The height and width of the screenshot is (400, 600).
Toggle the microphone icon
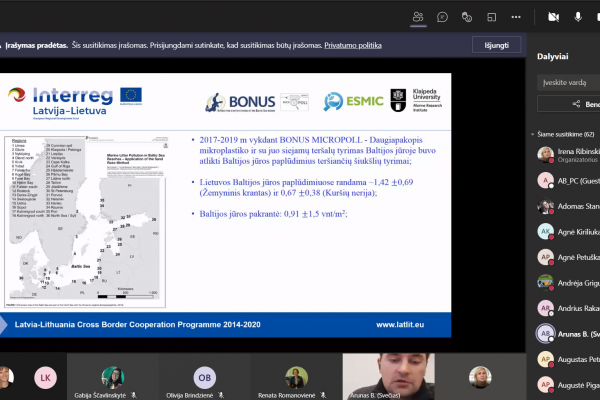[x=578, y=17]
